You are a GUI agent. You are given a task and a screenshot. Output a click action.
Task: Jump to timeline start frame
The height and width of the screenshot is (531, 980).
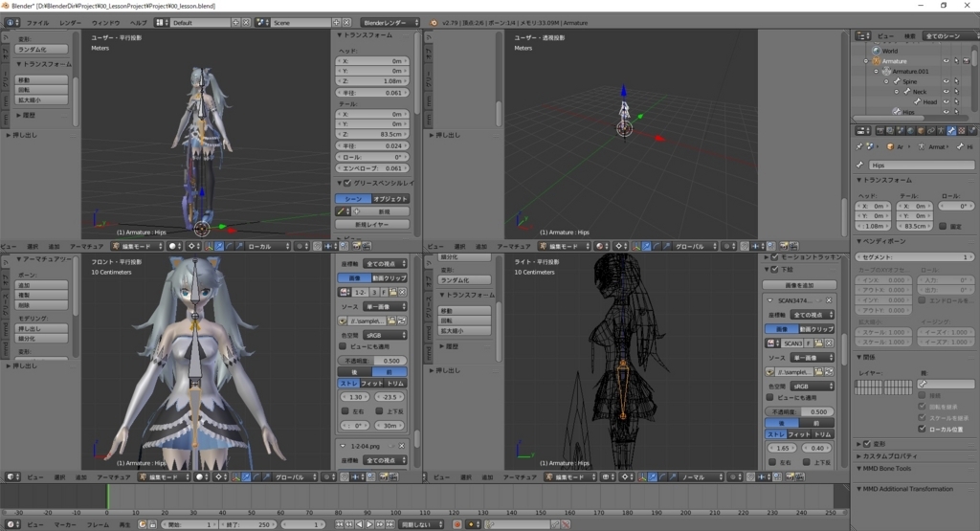(x=339, y=524)
